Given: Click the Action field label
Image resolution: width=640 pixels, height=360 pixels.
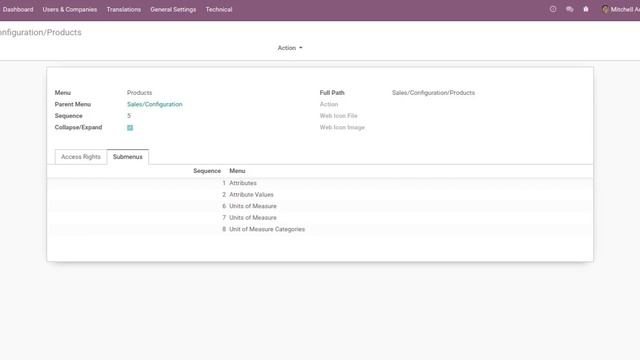Looking at the screenshot, I should click(x=329, y=104).
